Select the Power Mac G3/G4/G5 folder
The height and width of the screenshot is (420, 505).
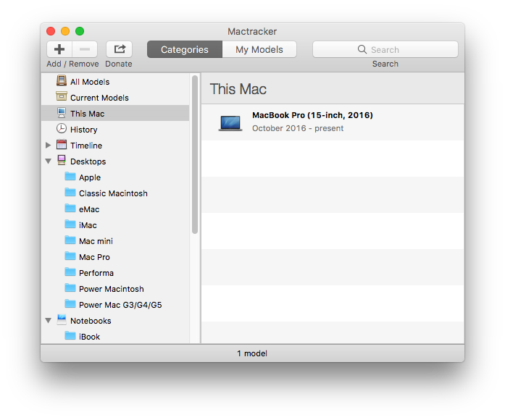[x=120, y=305]
